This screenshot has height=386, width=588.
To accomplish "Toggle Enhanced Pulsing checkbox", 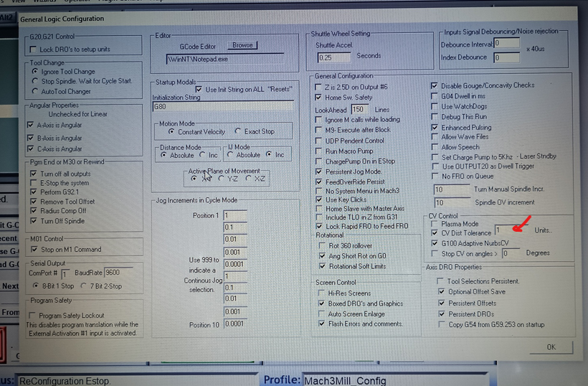I will pos(435,127).
